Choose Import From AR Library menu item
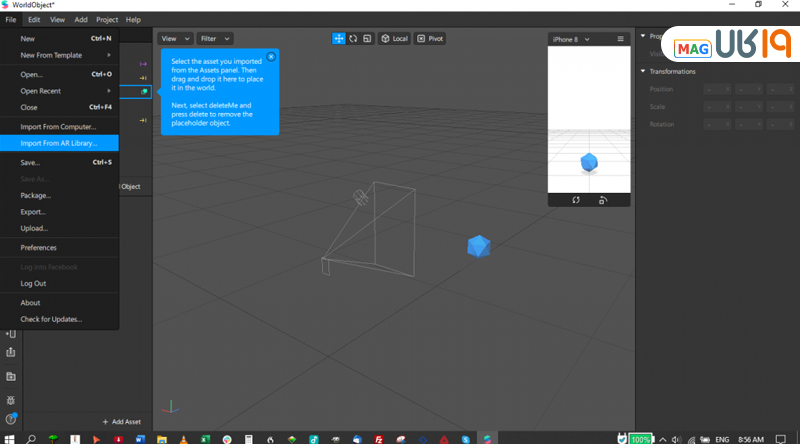The height and width of the screenshot is (444, 800). [x=58, y=143]
